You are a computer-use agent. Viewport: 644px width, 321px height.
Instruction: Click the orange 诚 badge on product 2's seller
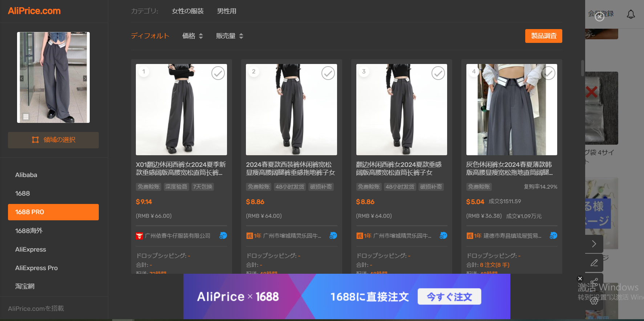pyautogui.click(x=250, y=236)
